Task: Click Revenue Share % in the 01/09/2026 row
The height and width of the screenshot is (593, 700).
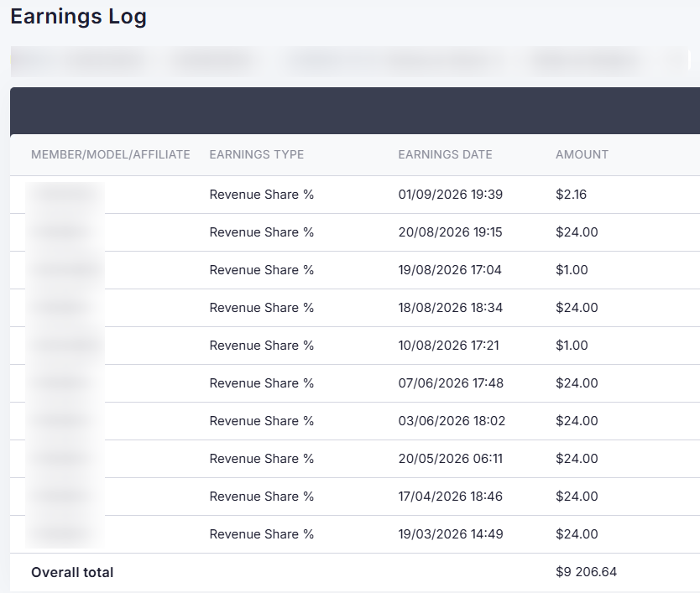Action: coord(262,195)
